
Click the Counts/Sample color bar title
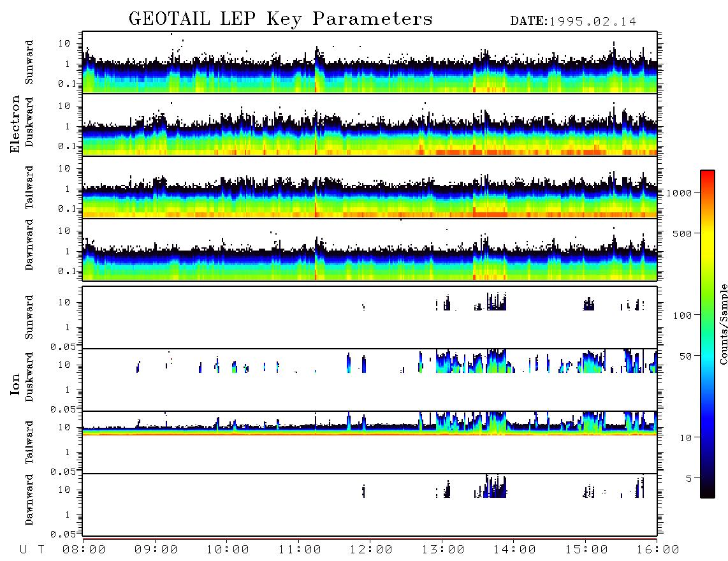coord(723,324)
